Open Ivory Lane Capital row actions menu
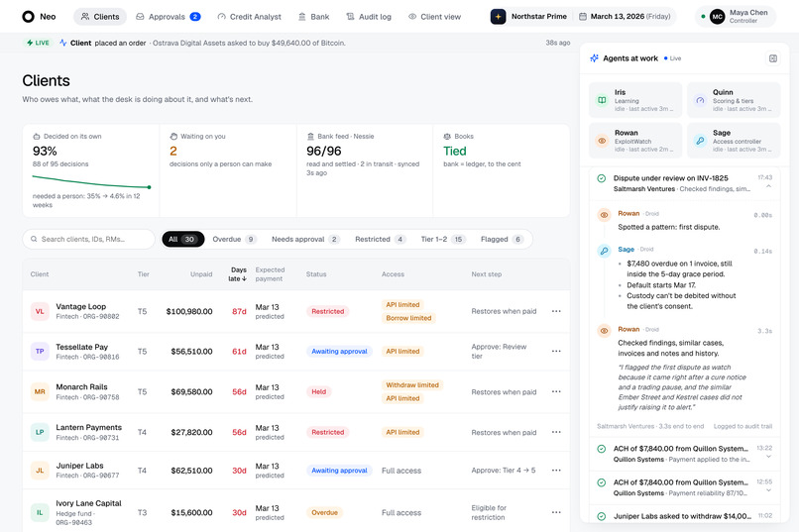This screenshot has width=799, height=532. 556,512
